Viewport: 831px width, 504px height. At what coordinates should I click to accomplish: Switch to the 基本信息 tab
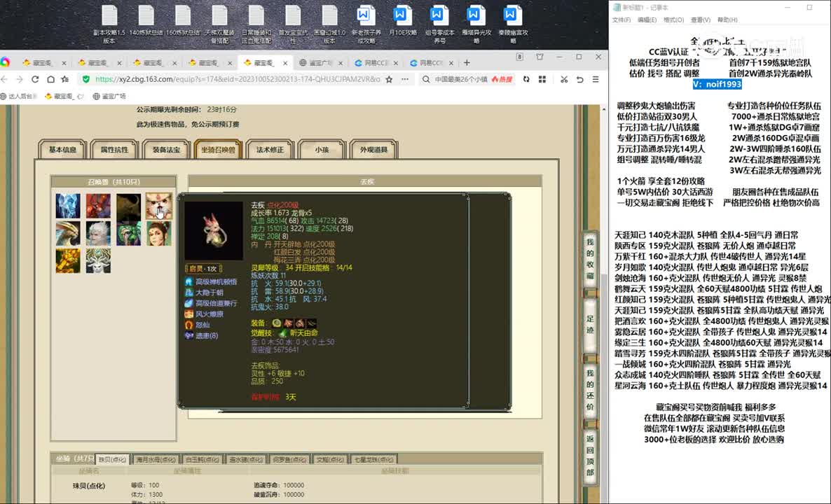pos(62,150)
